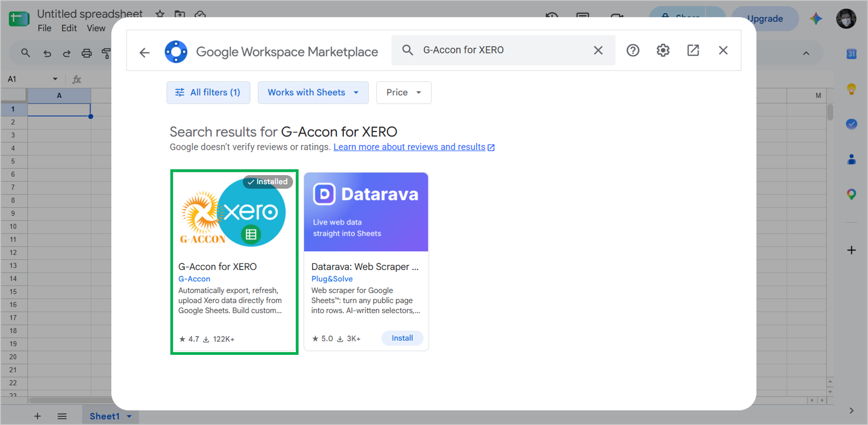Open Plug&Solve developer link
The image size is (868, 425).
point(332,279)
